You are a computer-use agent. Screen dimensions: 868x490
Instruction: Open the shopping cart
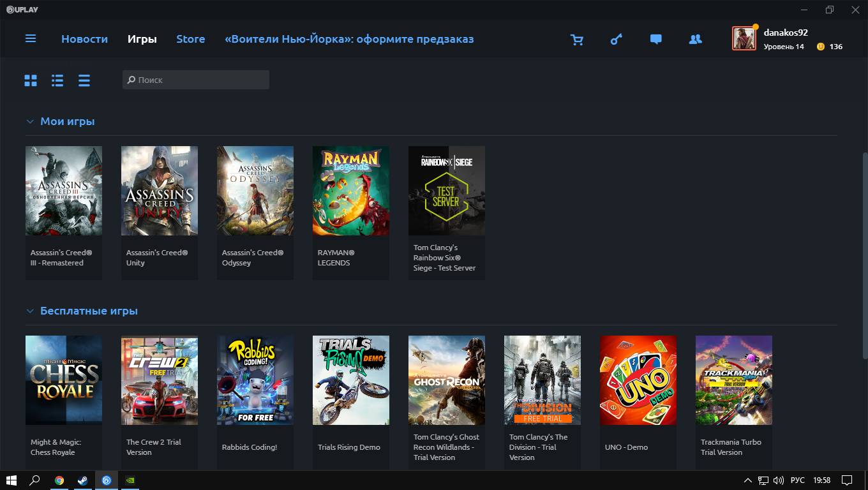[577, 40]
